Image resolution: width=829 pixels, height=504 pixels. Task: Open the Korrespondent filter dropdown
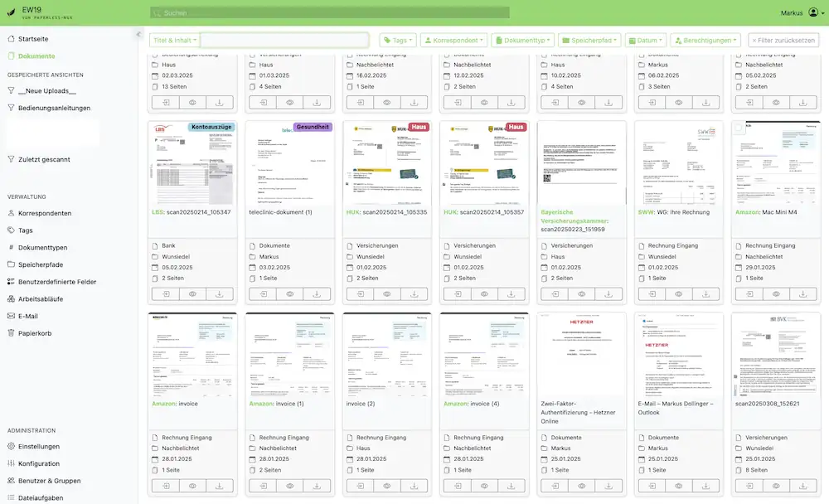(453, 40)
